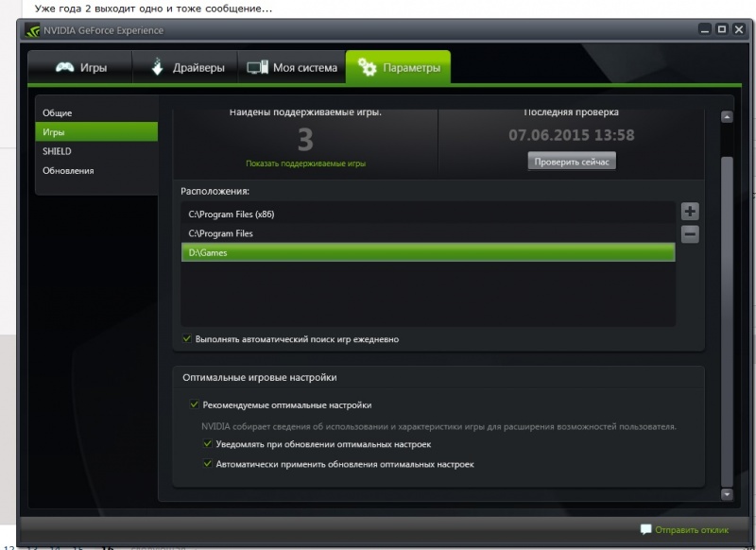Click the scrollbar up arrow

pos(727,116)
